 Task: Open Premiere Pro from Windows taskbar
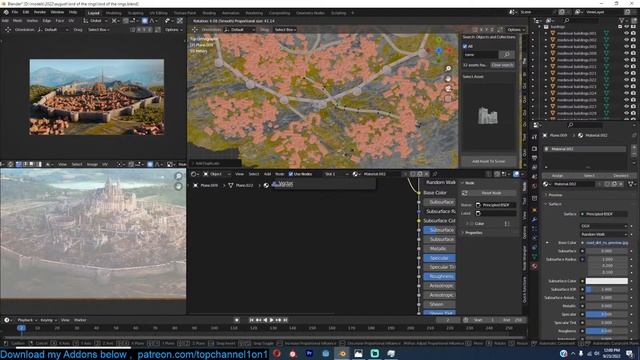[x=309, y=353]
